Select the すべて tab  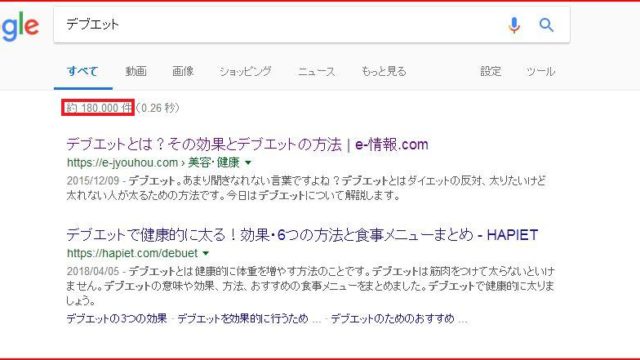click(82, 71)
